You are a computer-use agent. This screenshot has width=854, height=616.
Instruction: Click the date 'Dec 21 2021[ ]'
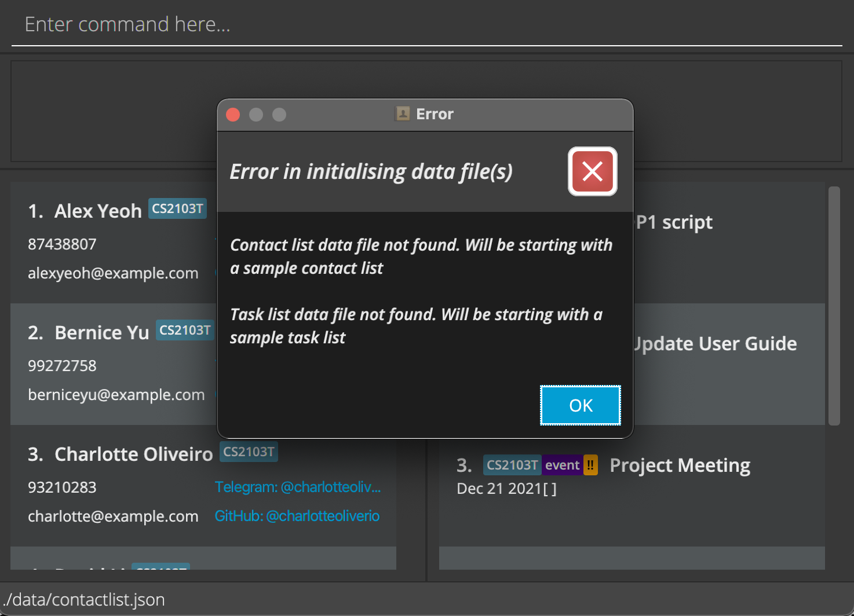coord(506,489)
